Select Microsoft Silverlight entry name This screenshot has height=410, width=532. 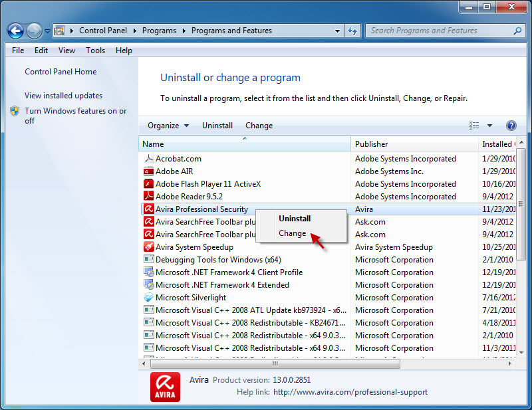click(191, 298)
